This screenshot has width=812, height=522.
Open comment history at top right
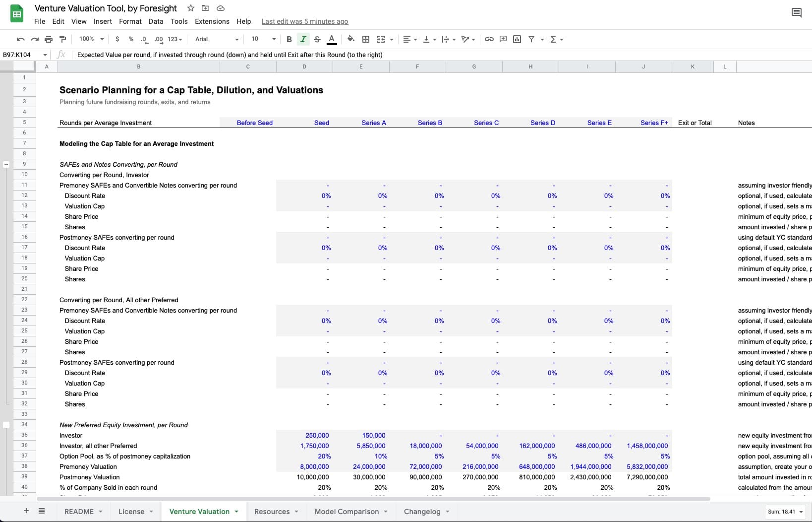click(796, 13)
